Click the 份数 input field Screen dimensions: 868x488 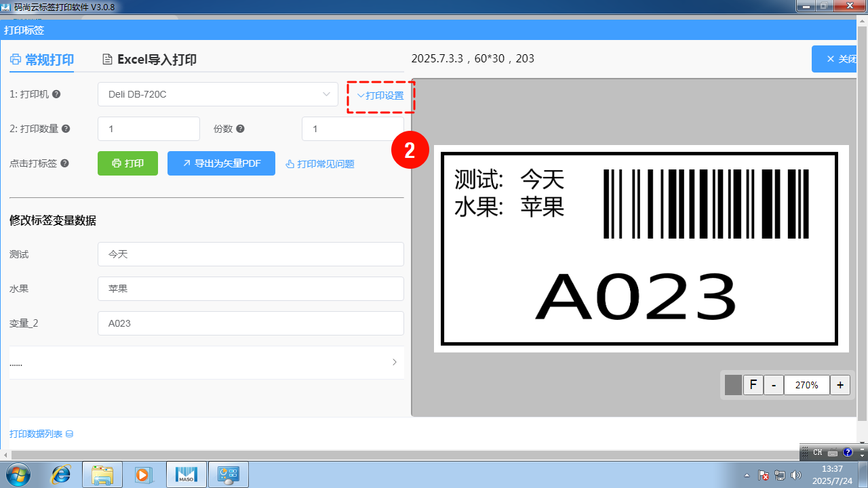(353, 129)
